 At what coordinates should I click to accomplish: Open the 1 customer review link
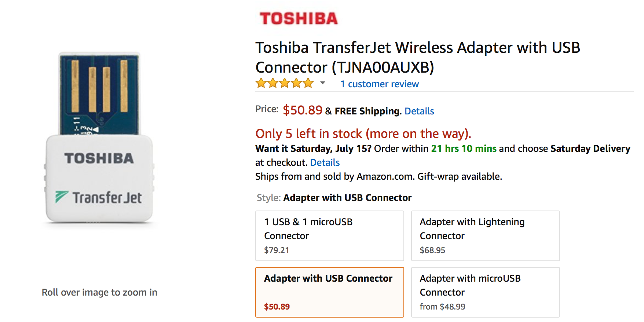379,84
